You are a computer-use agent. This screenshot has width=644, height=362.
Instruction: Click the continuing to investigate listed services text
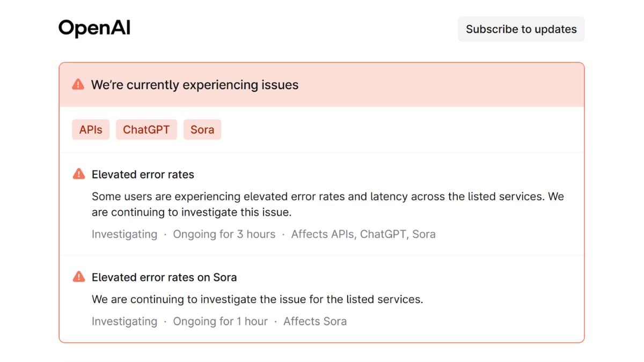click(x=258, y=299)
